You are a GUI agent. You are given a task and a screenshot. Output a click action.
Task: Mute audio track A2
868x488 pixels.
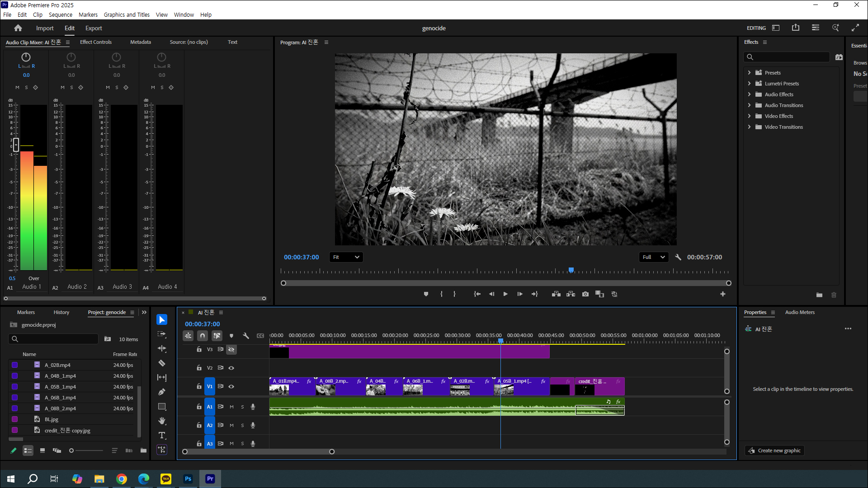[x=231, y=425]
